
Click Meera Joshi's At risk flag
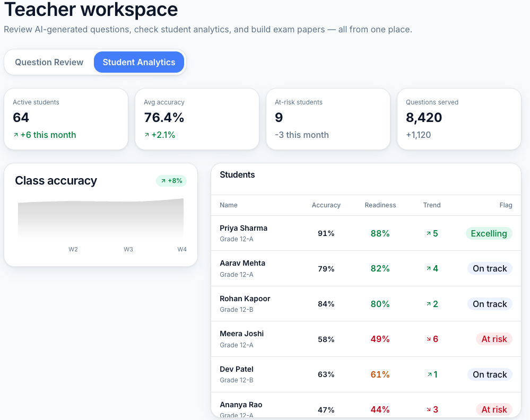[x=494, y=339]
